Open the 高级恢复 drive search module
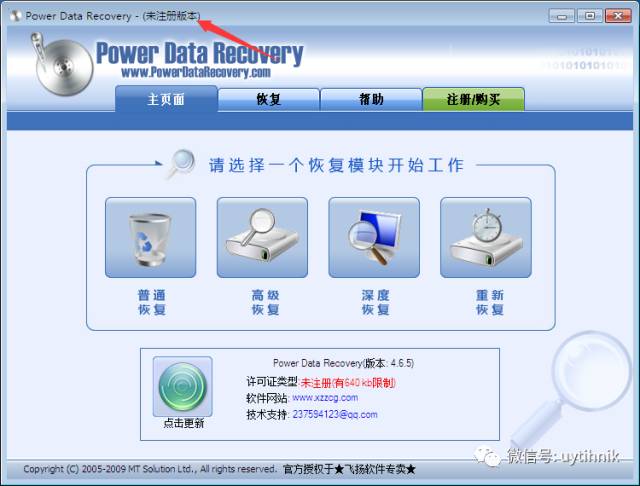 (262, 237)
